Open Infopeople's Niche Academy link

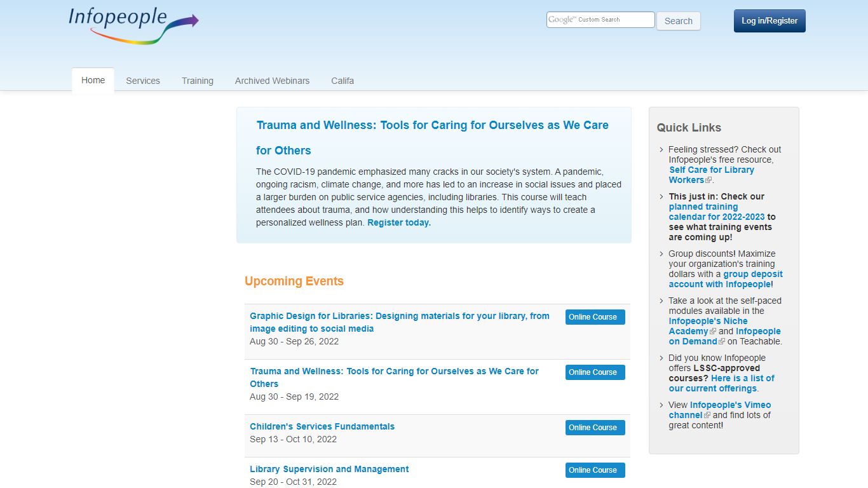(708, 326)
